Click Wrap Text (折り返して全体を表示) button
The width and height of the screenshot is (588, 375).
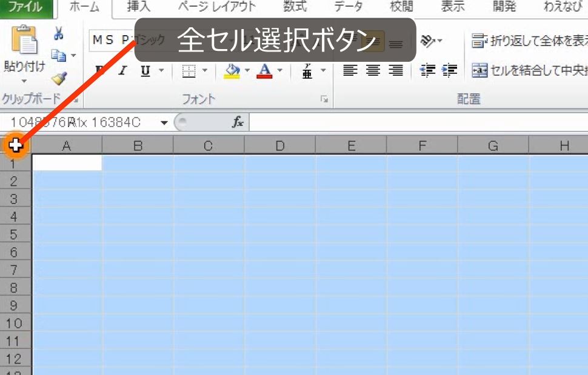click(x=529, y=40)
